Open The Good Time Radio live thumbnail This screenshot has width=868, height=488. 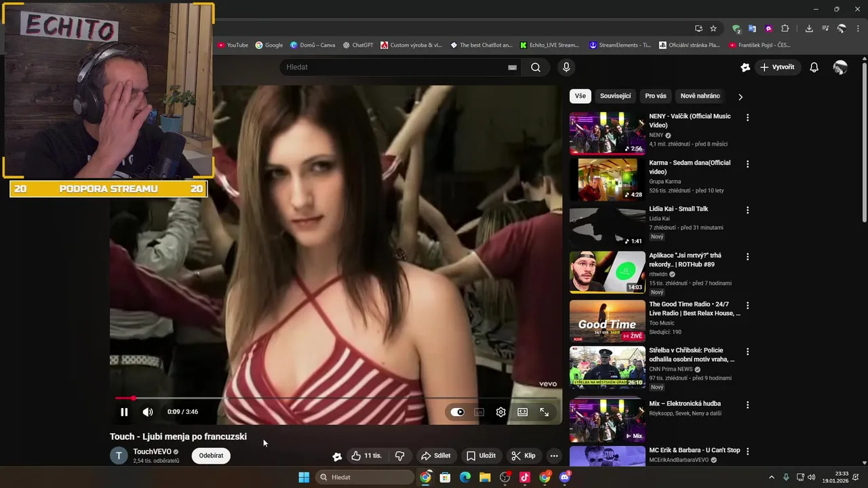pyautogui.click(x=608, y=321)
